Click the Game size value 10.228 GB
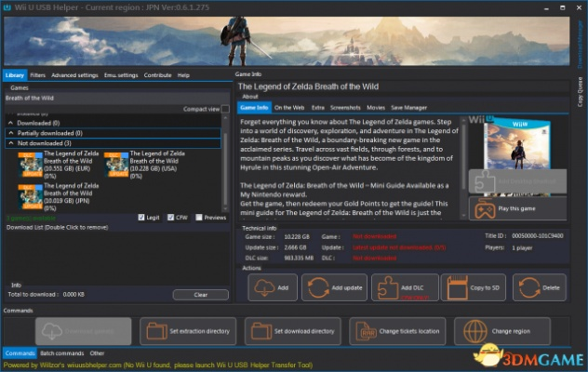 pyautogui.click(x=297, y=236)
